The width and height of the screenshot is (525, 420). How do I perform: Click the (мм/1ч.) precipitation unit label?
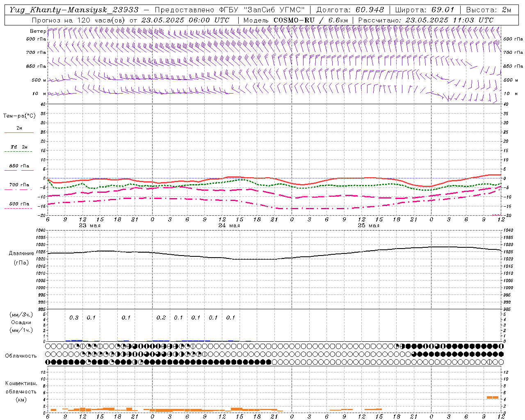21,330
